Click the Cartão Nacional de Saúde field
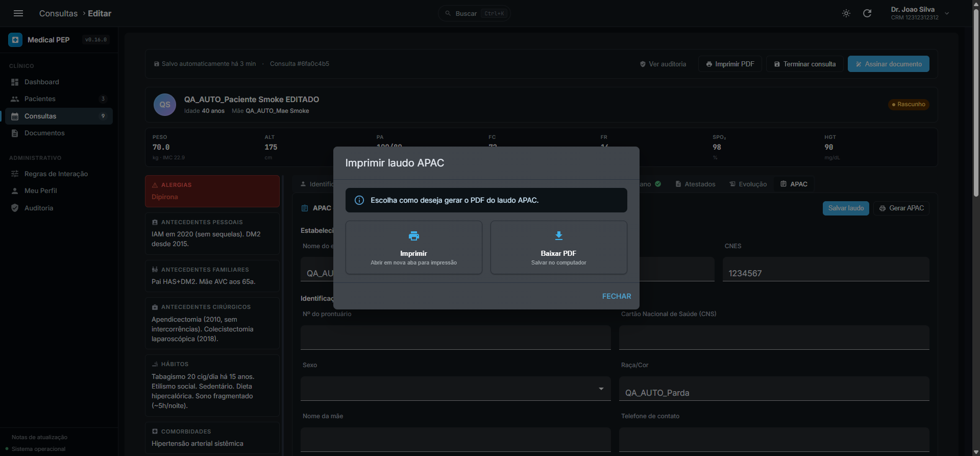Image resolution: width=980 pixels, height=456 pixels. point(774,338)
